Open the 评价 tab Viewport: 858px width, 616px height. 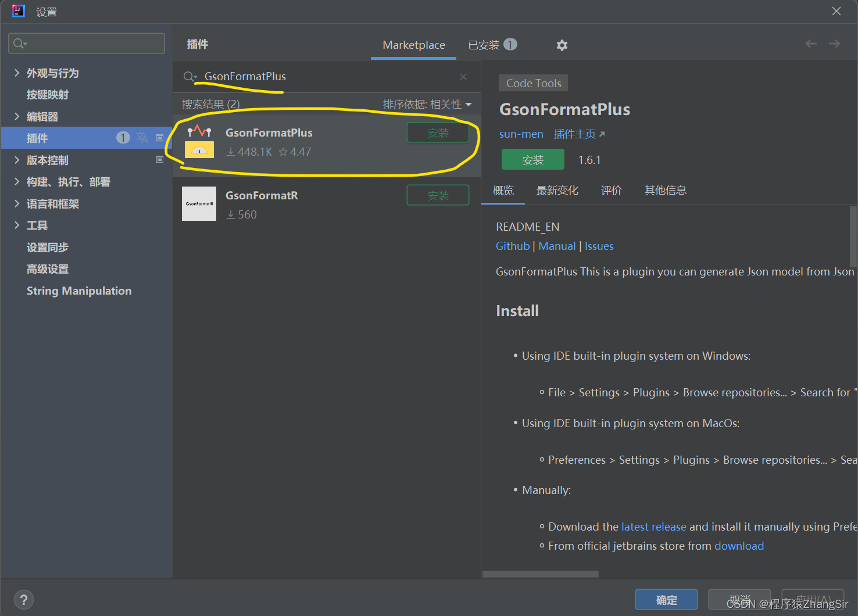tap(612, 191)
